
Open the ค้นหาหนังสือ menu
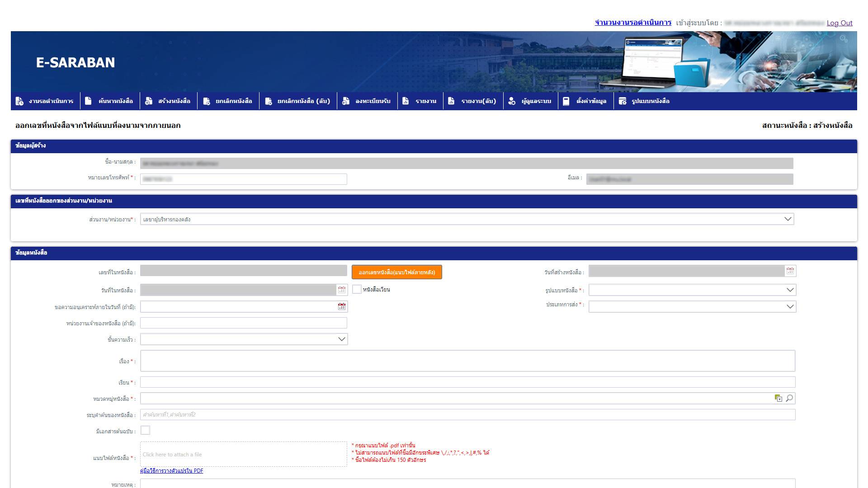pyautogui.click(x=115, y=101)
